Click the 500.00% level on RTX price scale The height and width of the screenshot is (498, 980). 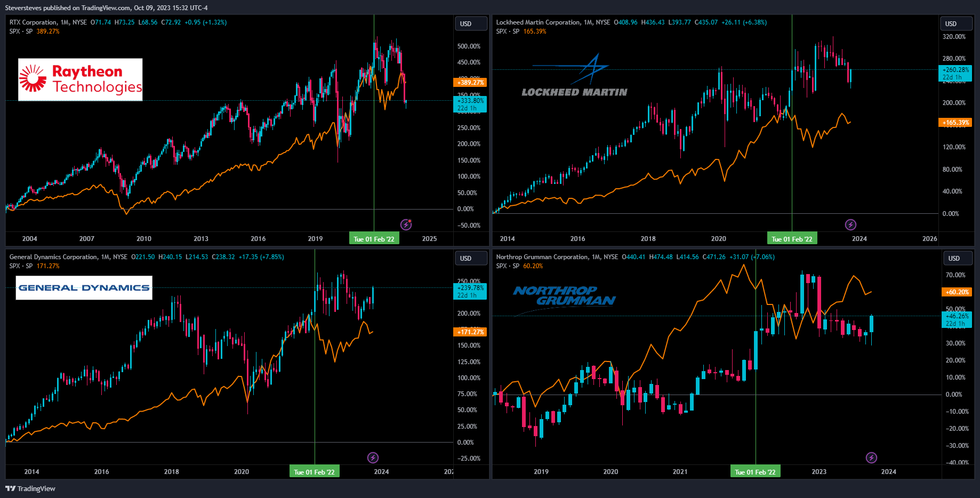[x=469, y=46]
